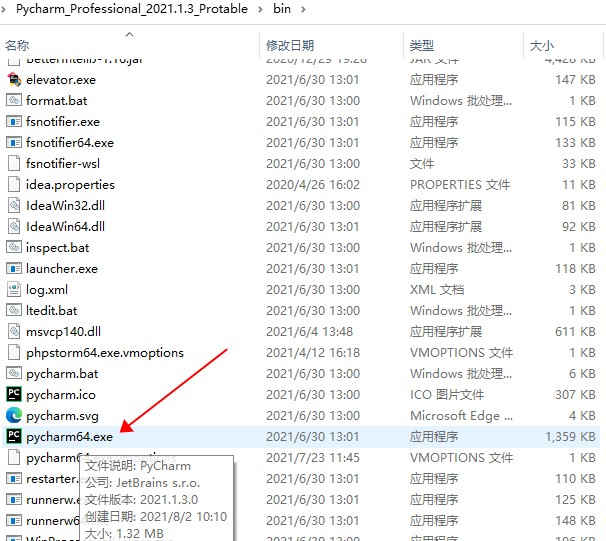Viewport: 606px width, 541px height.
Task: Click the bin breadcrumb segment
Action: tap(282, 9)
